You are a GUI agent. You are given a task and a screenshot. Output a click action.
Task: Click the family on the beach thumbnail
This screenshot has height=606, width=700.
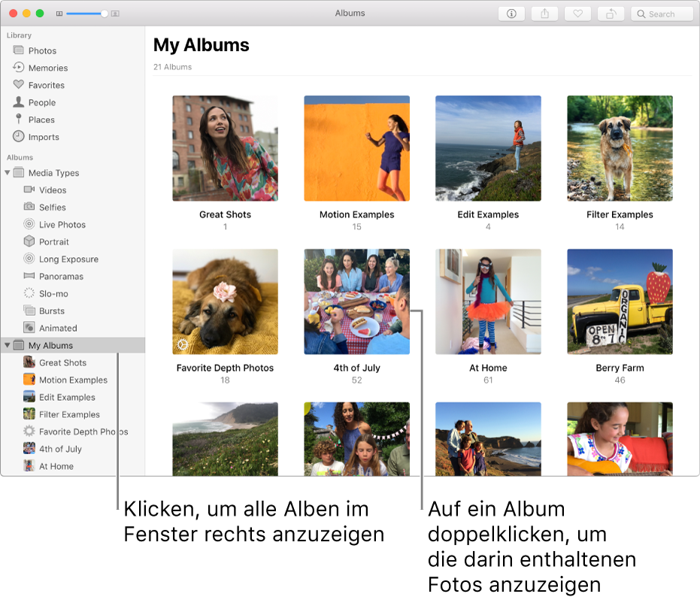488,439
